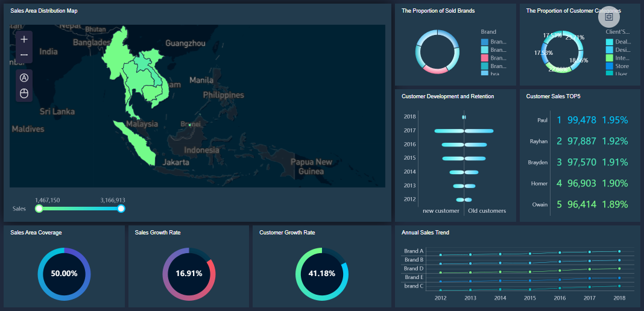The height and width of the screenshot is (311, 644).
Task: Click the Deal... legend color box
Action: (610, 42)
